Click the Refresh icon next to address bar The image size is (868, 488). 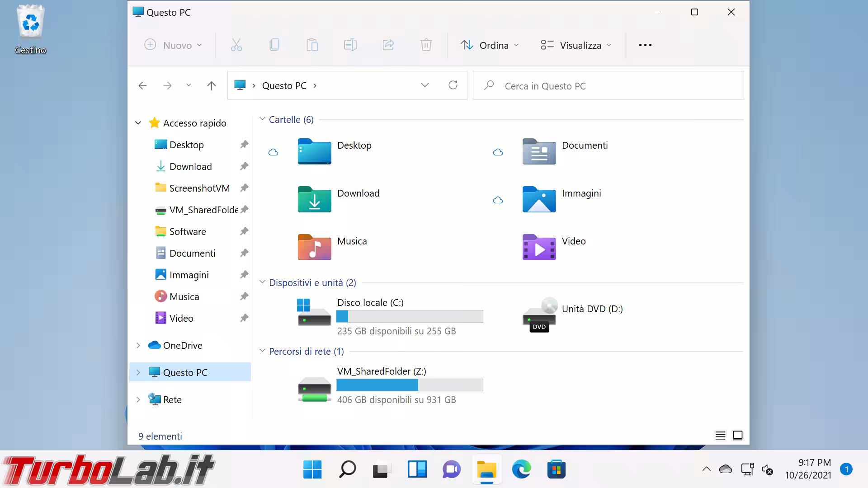(453, 85)
